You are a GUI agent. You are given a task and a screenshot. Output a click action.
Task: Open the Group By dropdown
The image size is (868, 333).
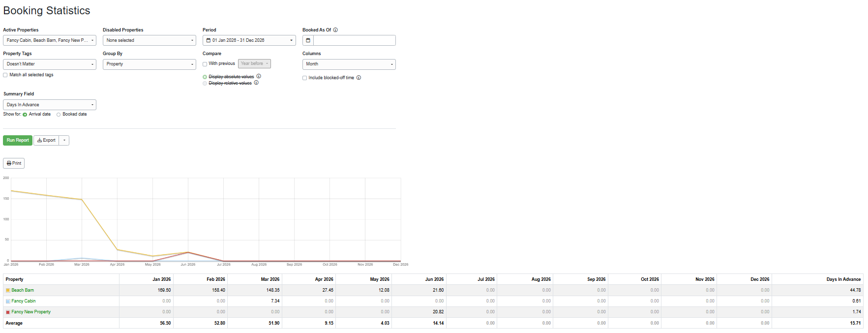[x=150, y=64]
